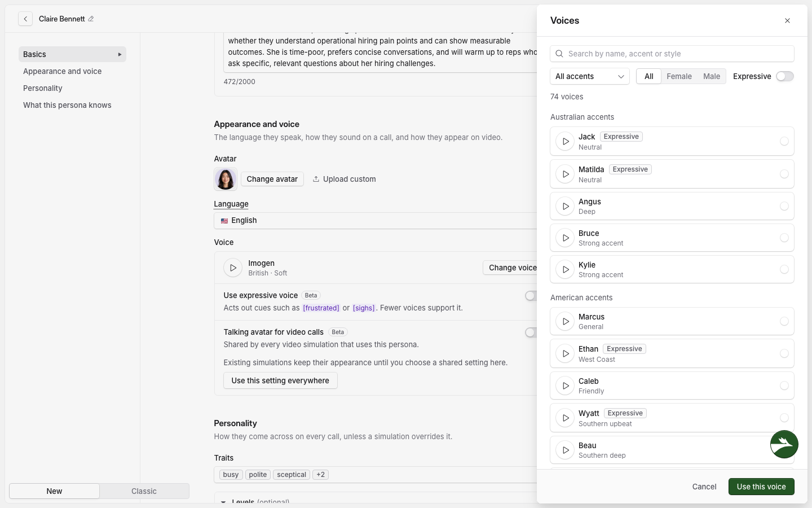Play the Bruce voice sample
The height and width of the screenshot is (508, 812).
[x=565, y=238]
